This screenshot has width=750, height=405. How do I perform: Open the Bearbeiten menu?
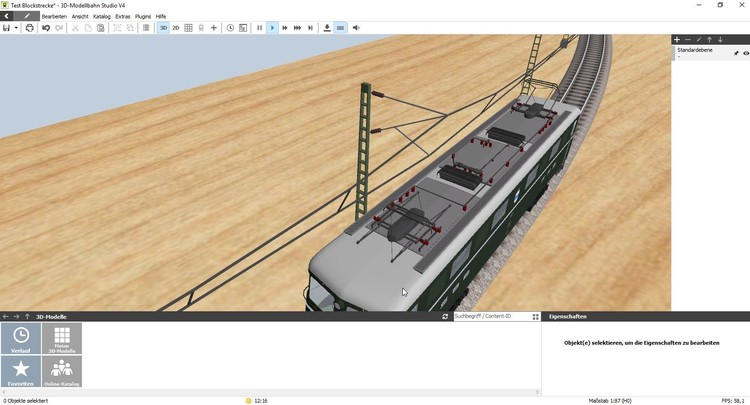54,16
